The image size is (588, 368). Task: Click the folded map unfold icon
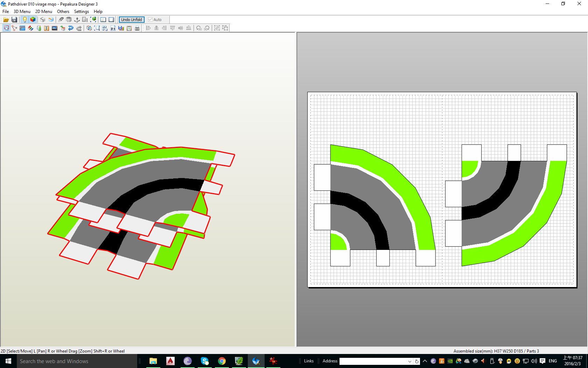click(x=89, y=28)
